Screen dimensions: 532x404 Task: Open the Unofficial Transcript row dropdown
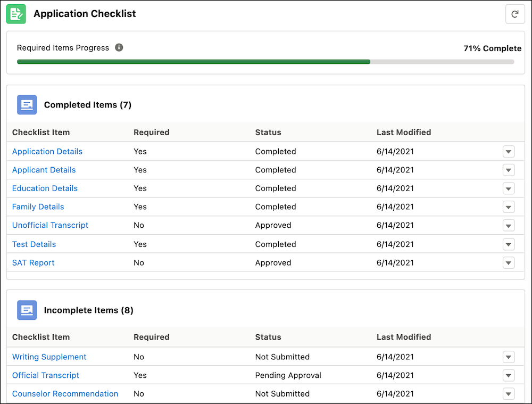tap(509, 225)
